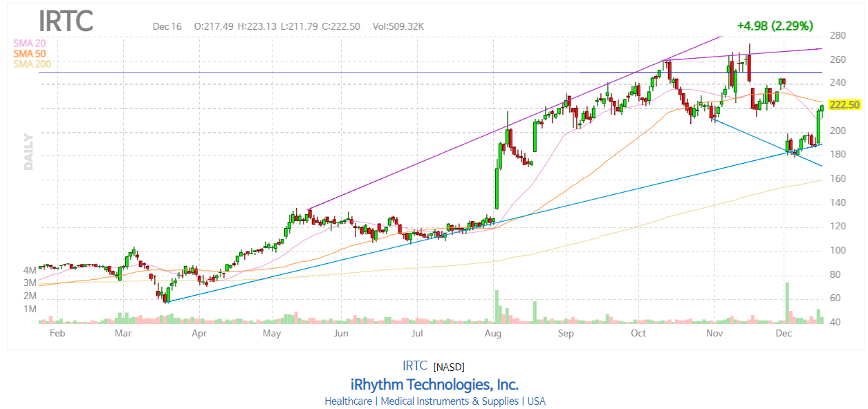Image resolution: width=868 pixels, height=409 pixels.
Task: Click the large IRTC chart title
Action: 66,21
